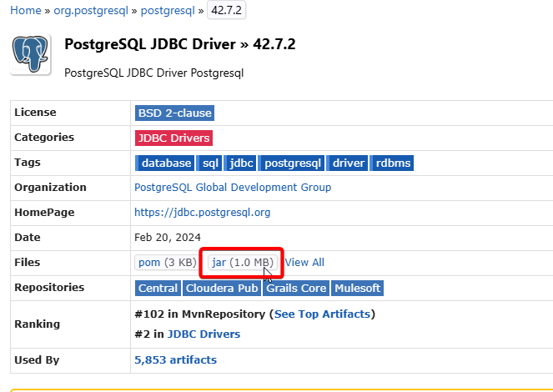Select the jdbc tag
Image resolution: width=553 pixels, height=392 pixels.
(240, 163)
